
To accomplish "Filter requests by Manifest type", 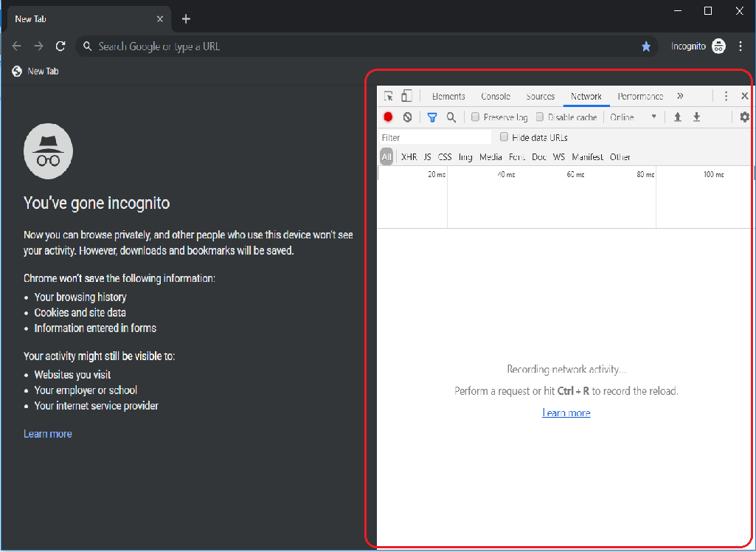I will coord(587,157).
